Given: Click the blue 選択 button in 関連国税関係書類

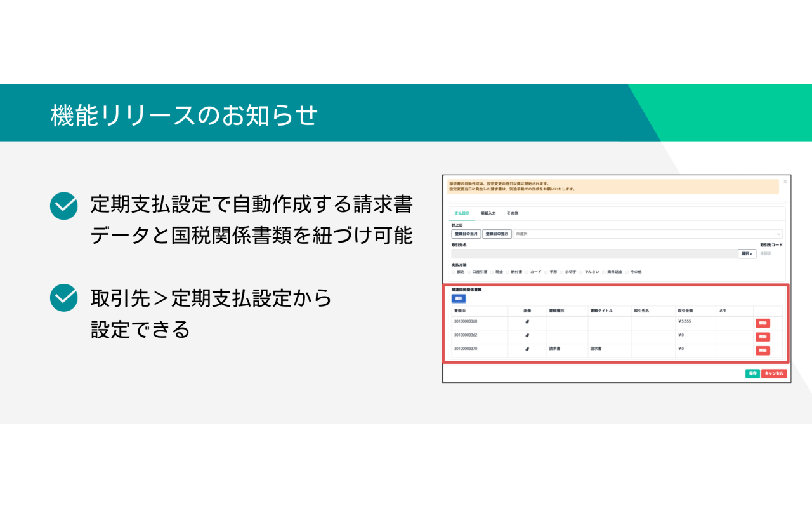Looking at the screenshot, I should pos(459,298).
